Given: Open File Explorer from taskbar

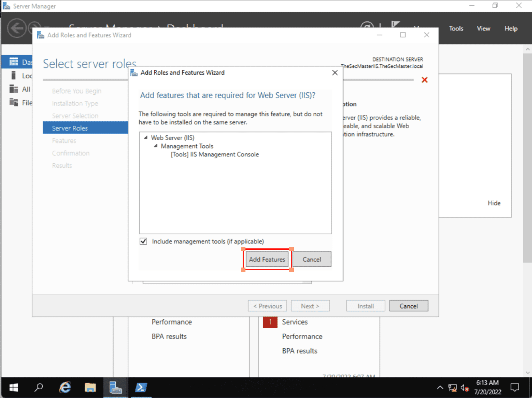Looking at the screenshot, I should 90,387.
